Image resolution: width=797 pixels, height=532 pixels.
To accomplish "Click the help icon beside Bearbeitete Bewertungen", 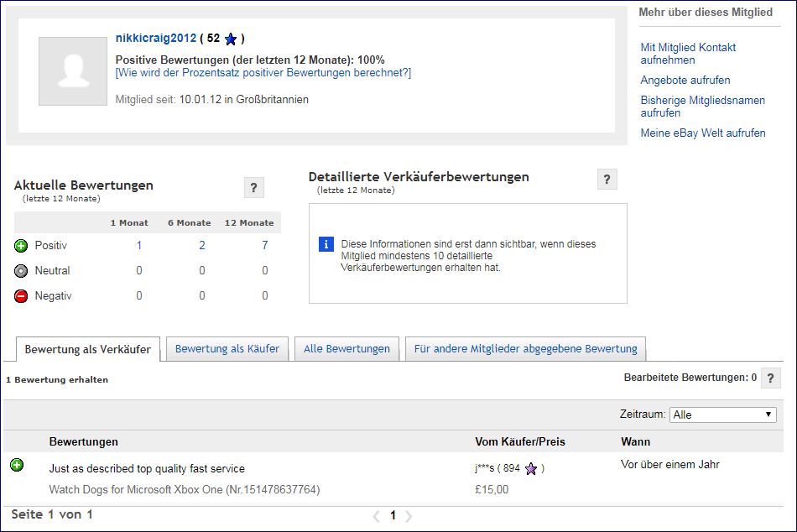I will 769,378.
